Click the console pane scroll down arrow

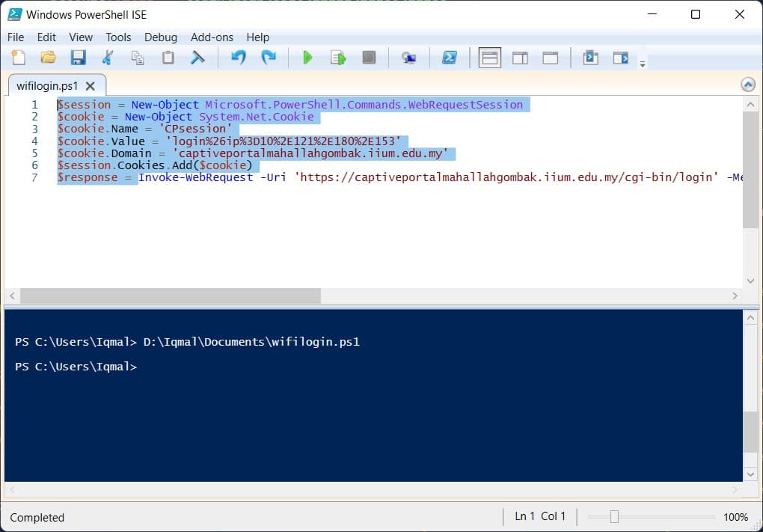[750, 474]
